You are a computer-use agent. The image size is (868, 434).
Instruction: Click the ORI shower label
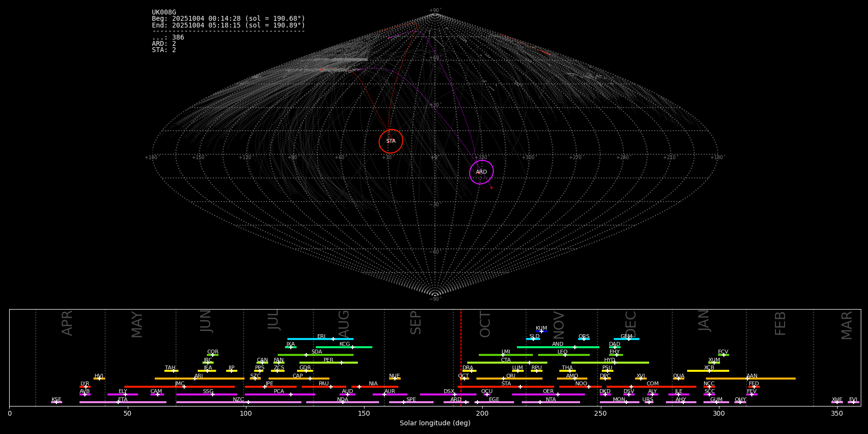pyautogui.click(x=511, y=376)
